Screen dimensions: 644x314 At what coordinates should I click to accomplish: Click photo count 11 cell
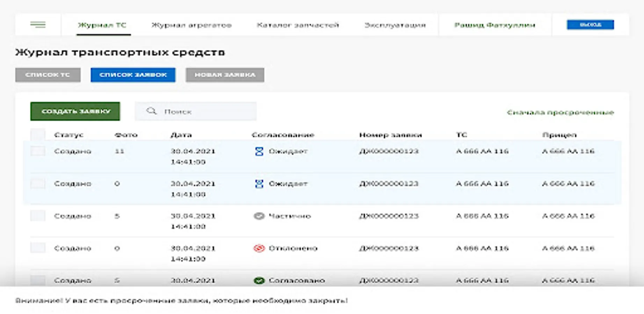pyautogui.click(x=120, y=151)
